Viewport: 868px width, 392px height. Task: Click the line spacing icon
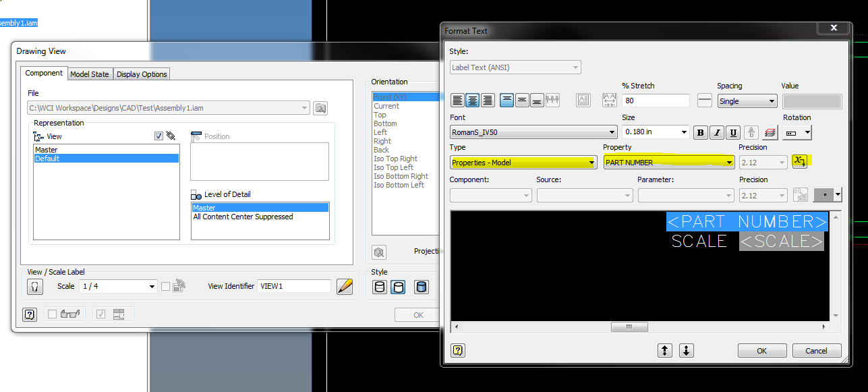click(705, 101)
